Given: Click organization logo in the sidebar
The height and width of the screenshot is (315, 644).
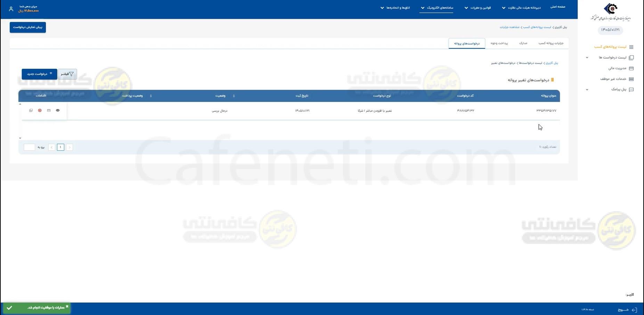Looking at the screenshot, I should 610,12.
